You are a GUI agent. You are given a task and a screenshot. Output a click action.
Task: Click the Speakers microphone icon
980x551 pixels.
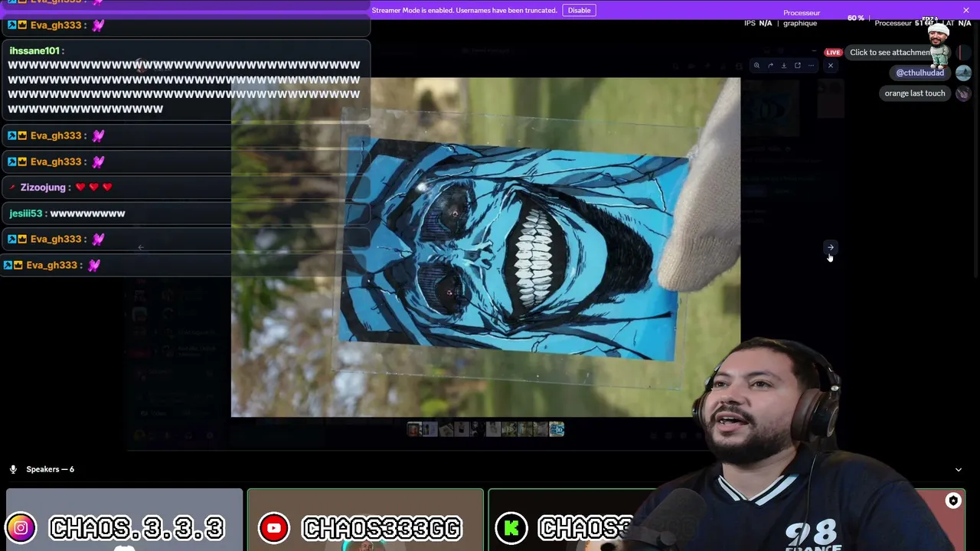[x=13, y=469]
